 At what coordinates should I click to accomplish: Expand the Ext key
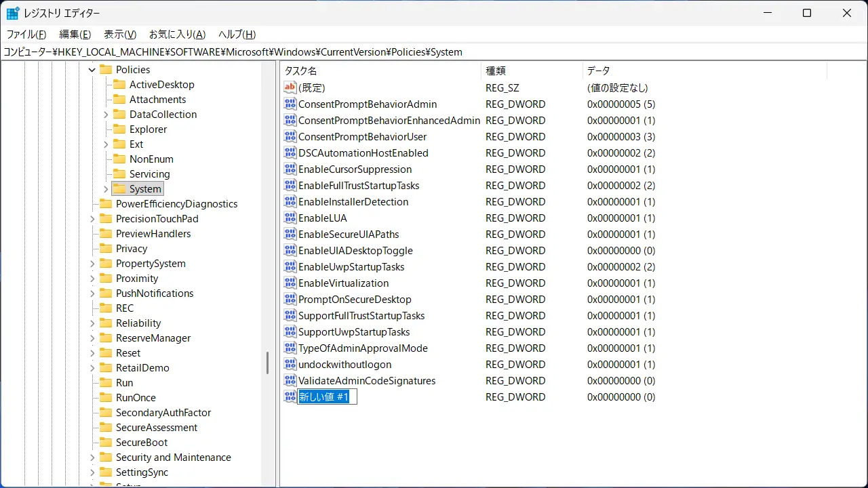pos(106,144)
